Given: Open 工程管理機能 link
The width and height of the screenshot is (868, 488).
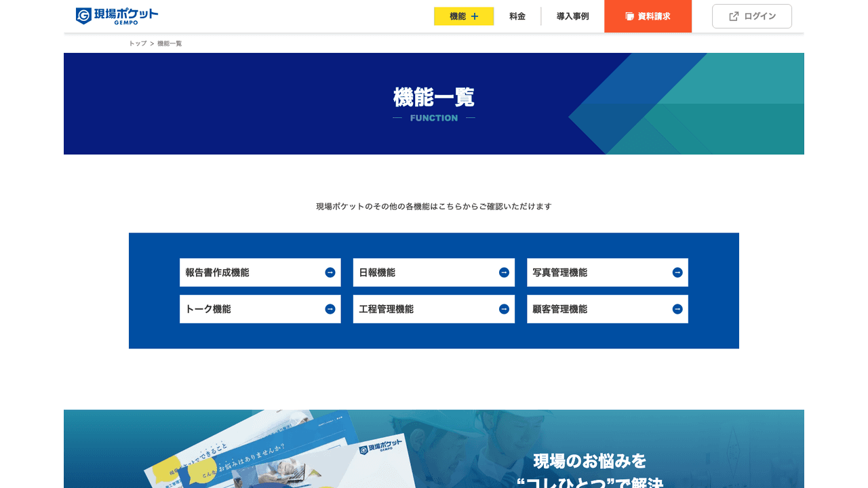Looking at the screenshot, I should [434, 309].
